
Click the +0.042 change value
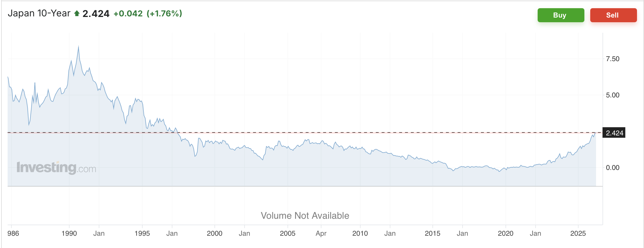pyautogui.click(x=128, y=13)
